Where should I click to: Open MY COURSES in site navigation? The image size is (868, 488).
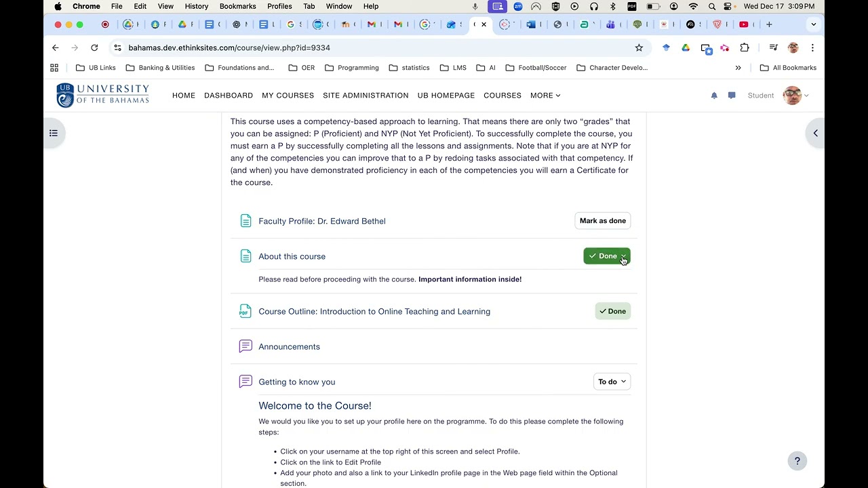(288, 96)
